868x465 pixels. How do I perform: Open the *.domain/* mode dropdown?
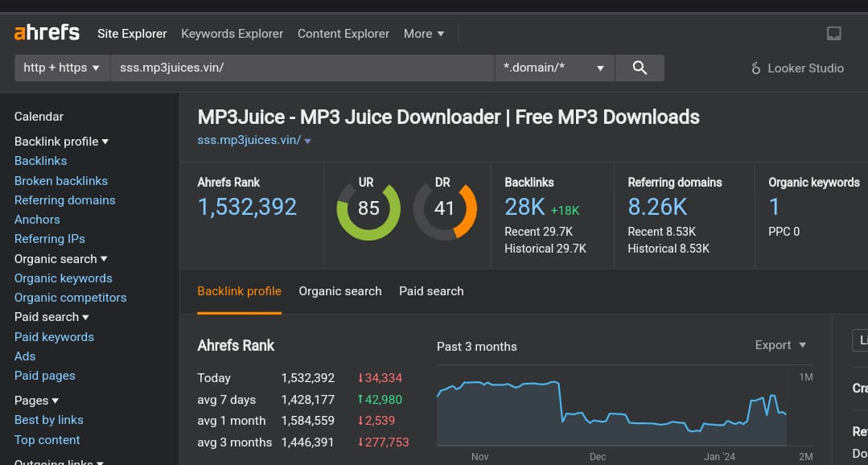(x=553, y=68)
